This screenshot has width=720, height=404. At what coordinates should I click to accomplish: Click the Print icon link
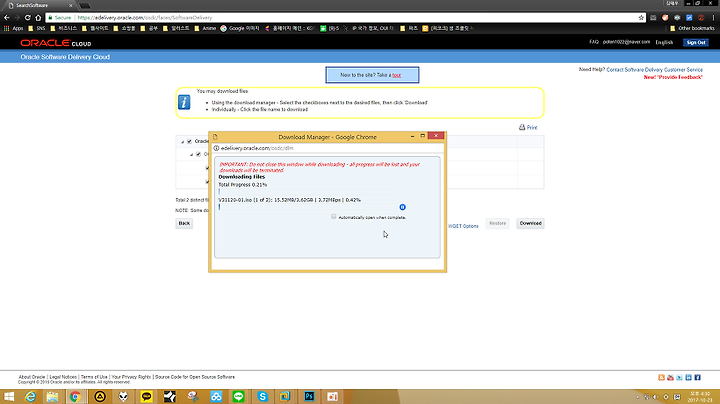tap(528, 127)
